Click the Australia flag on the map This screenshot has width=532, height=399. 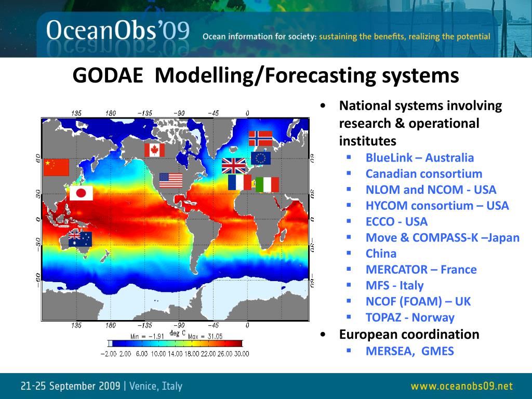click(80, 239)
